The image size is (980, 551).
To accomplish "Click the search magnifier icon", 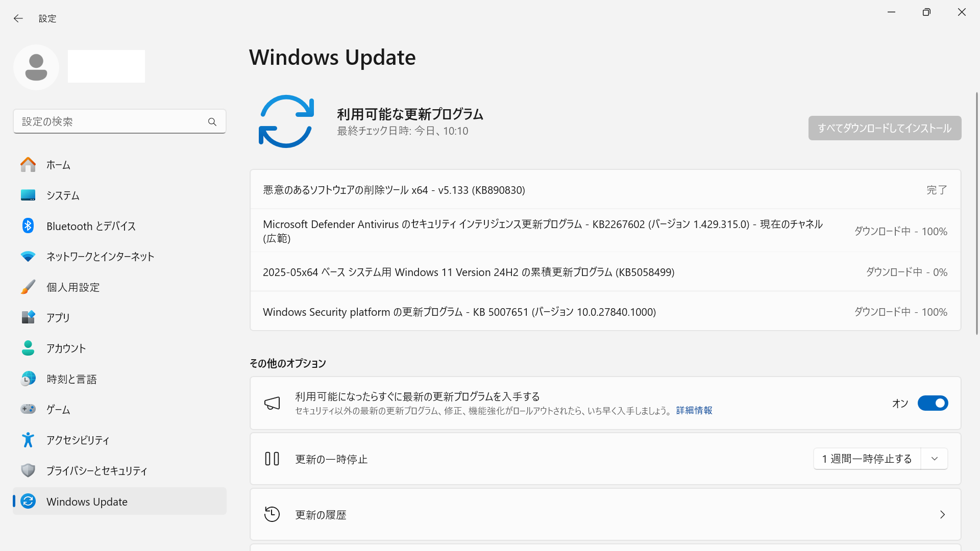I will 212,122.
